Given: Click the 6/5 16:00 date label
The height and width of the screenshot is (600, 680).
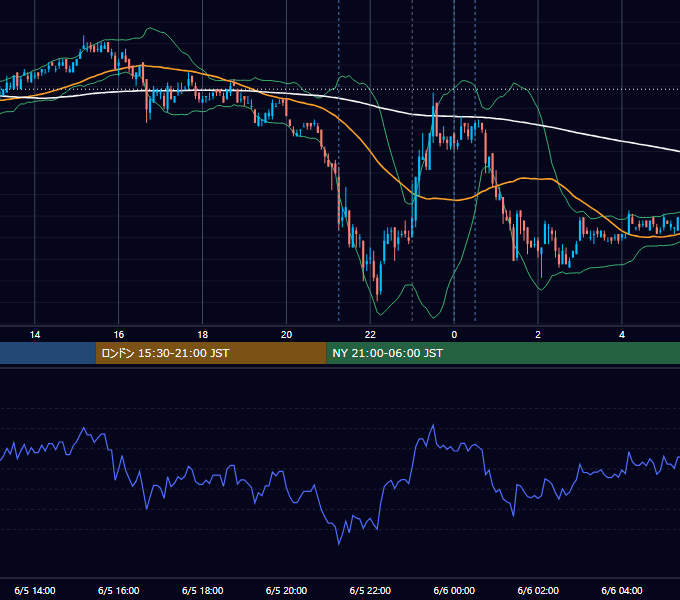Looking at the screenshot, I should click(118, 590).
